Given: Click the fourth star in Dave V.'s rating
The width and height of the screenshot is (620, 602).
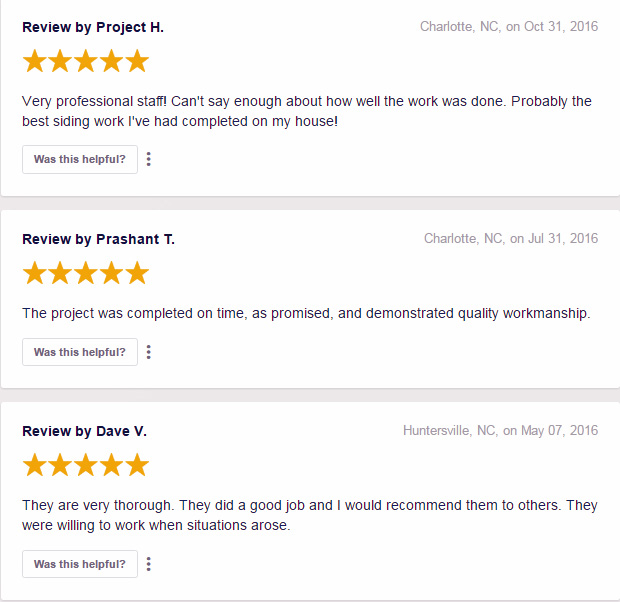Looking at the screenshot, I should 112,465.
